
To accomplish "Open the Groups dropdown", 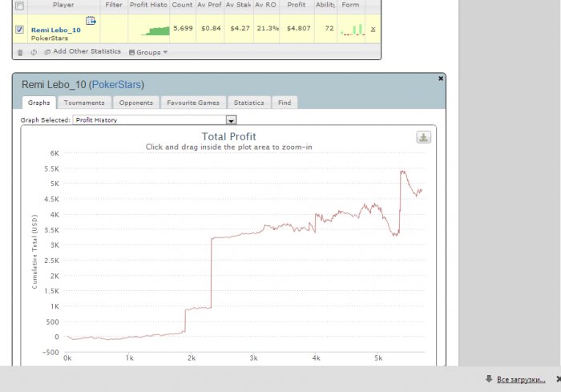I will pos(148,52).
